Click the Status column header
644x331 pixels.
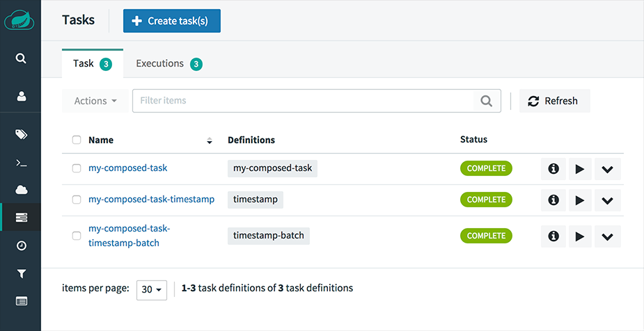tap(473, 140)
